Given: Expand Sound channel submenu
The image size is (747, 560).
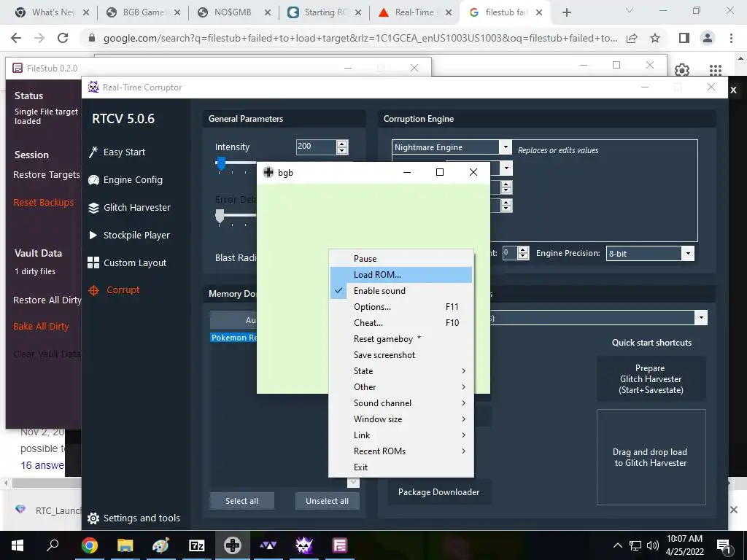Looking at the screenshot, I should tap(401, 403).
